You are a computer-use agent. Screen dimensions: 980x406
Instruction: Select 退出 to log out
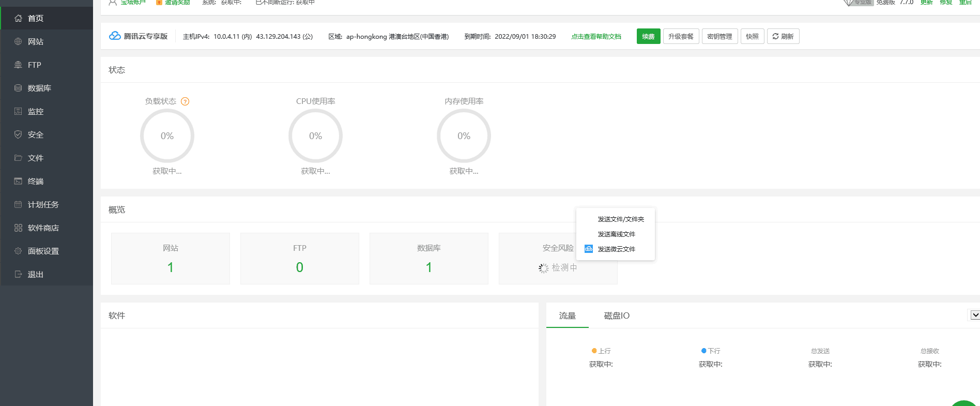pos(47,274)
